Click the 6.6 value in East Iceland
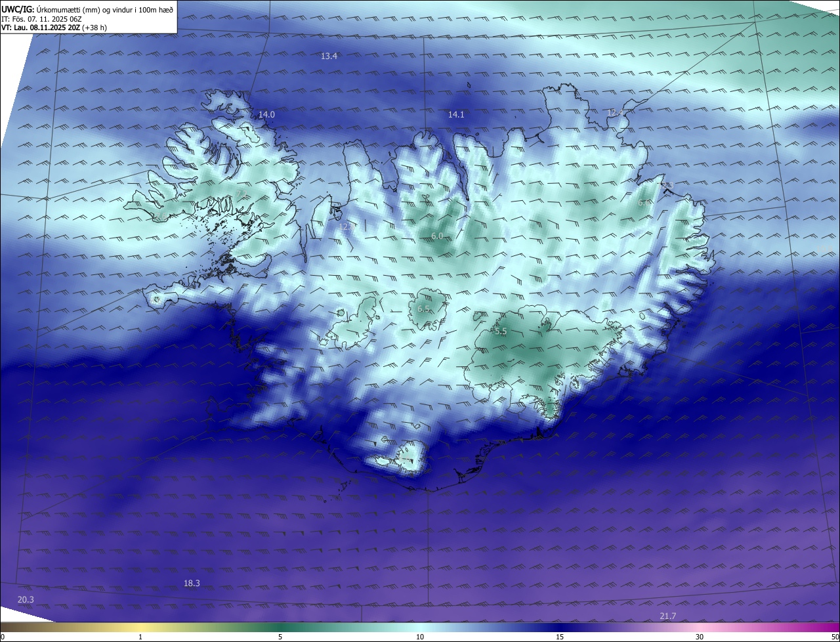 (x=644, y=203)
